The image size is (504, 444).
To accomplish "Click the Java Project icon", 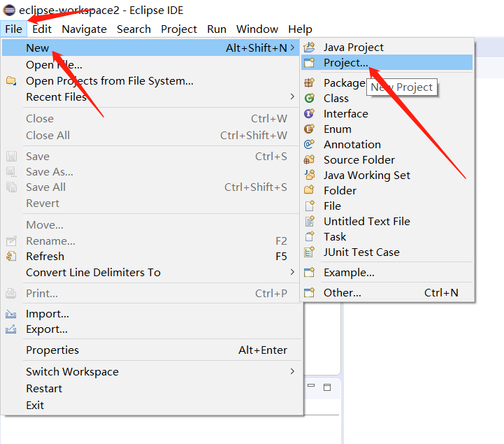I will pos(310,48).
